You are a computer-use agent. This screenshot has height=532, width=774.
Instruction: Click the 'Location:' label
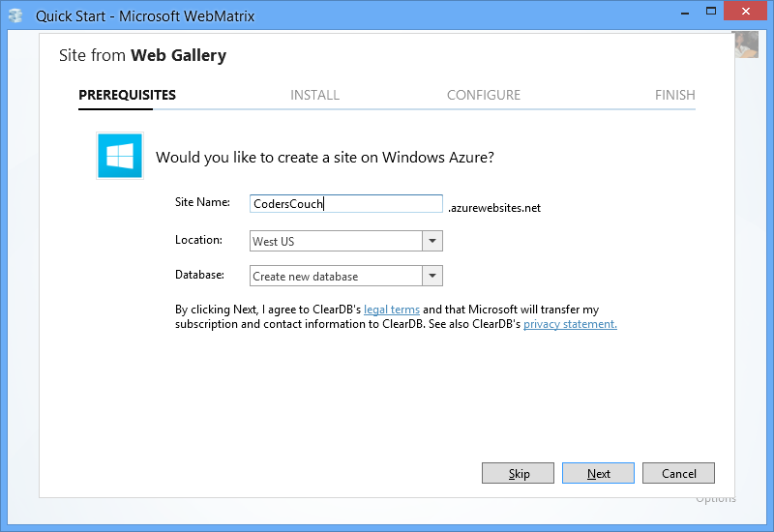(x=198, y=240)
